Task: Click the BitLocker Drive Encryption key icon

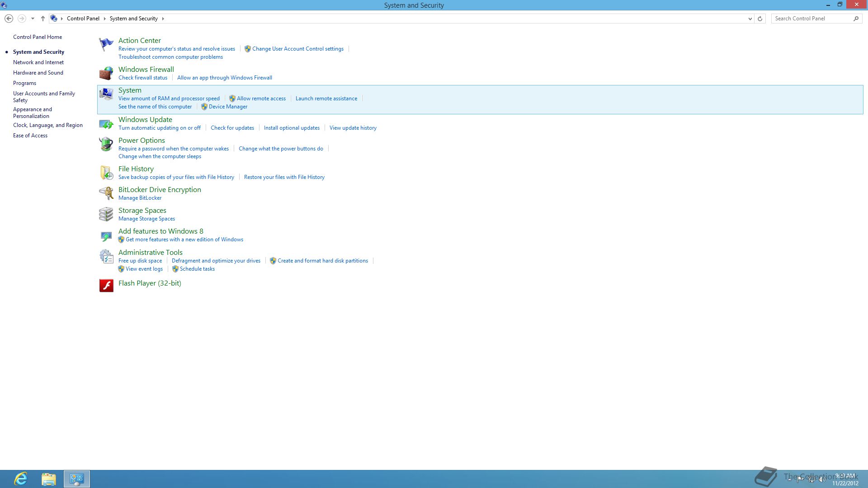Action: (106, 193)
